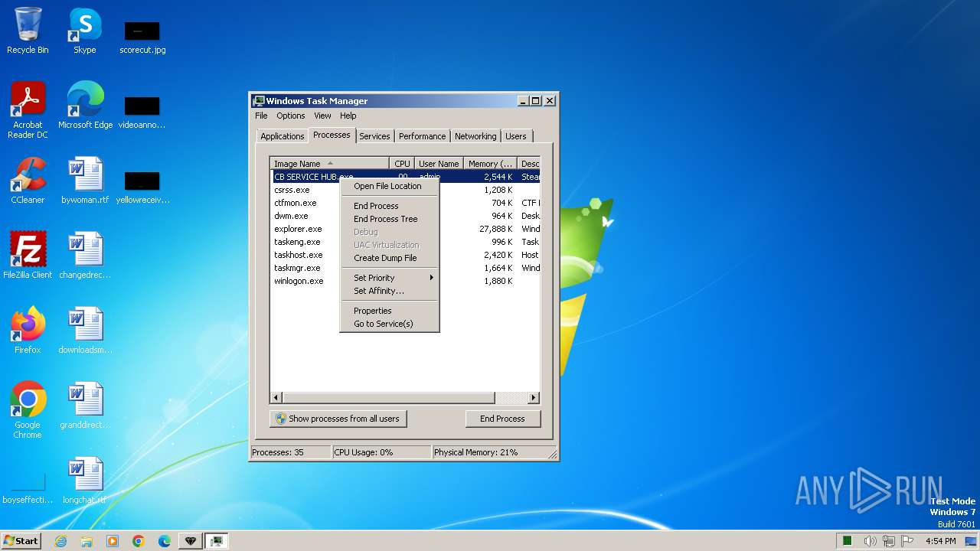Switch to the Performance tab

pyautogui.click(x=422, y=136)
